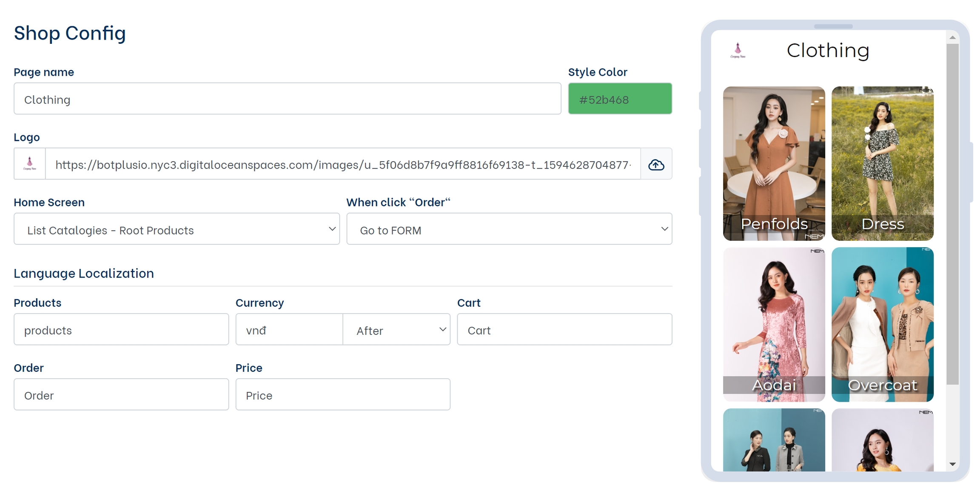Open the Aodai category thumbnail

tap(774, 325)
